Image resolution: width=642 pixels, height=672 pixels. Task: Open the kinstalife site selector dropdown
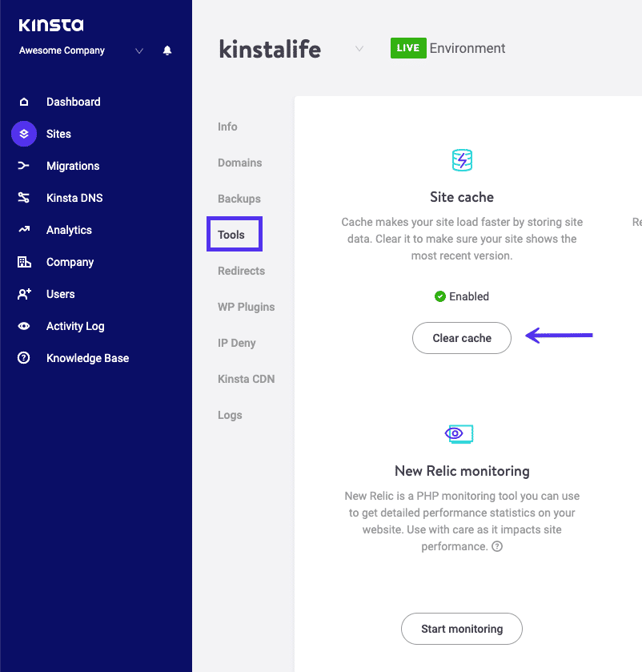click(359, 48)
